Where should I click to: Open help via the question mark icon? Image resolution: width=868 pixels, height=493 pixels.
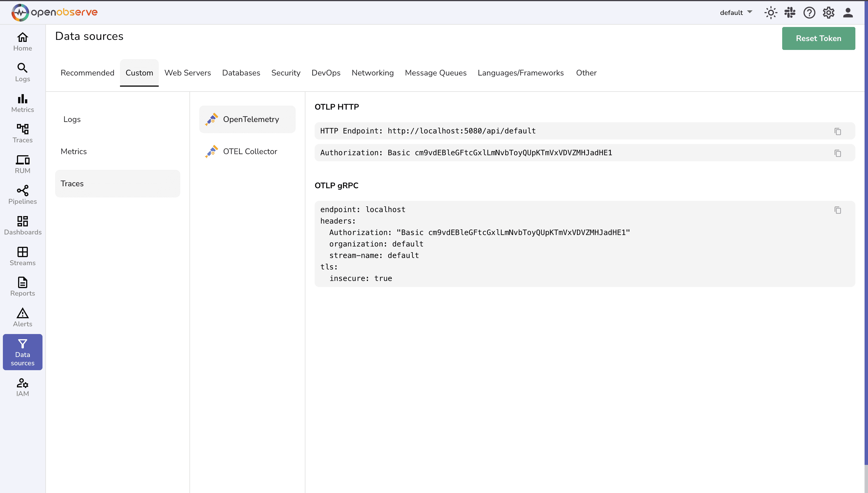(x=809, y=13)
